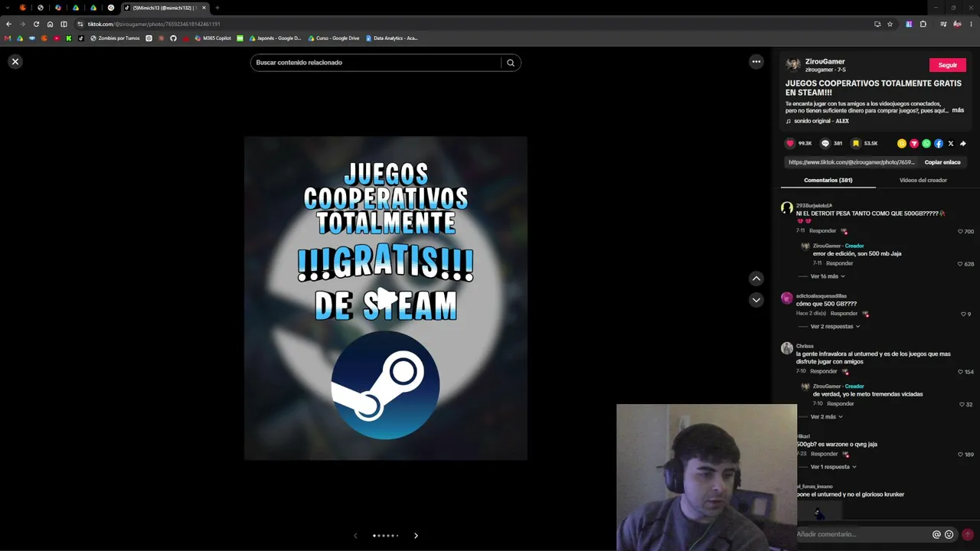
Task: Expand 'Ver 2 respuestas' replies
Action: tap(835, 327)
